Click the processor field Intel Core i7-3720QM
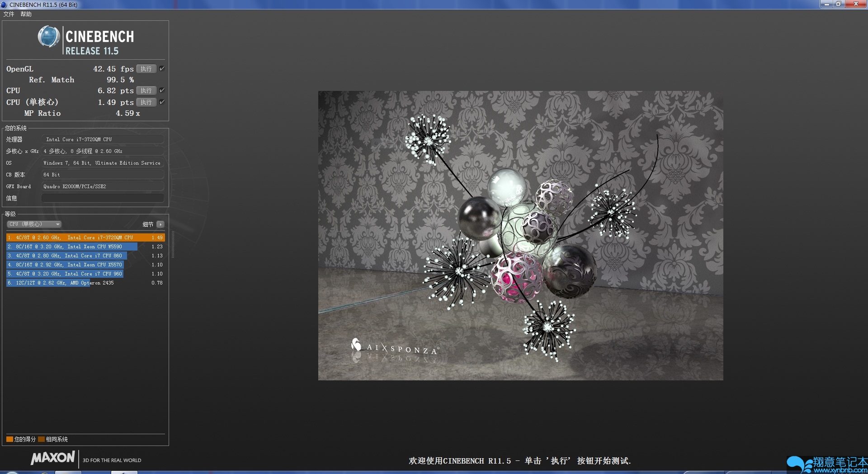Image resolution: width=868 pixels, height=474 pixels. coord(103,139)
